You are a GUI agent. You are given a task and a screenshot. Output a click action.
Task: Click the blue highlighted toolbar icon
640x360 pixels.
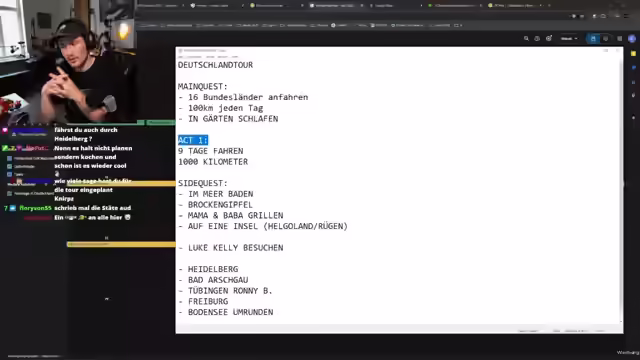pos(593,38)
